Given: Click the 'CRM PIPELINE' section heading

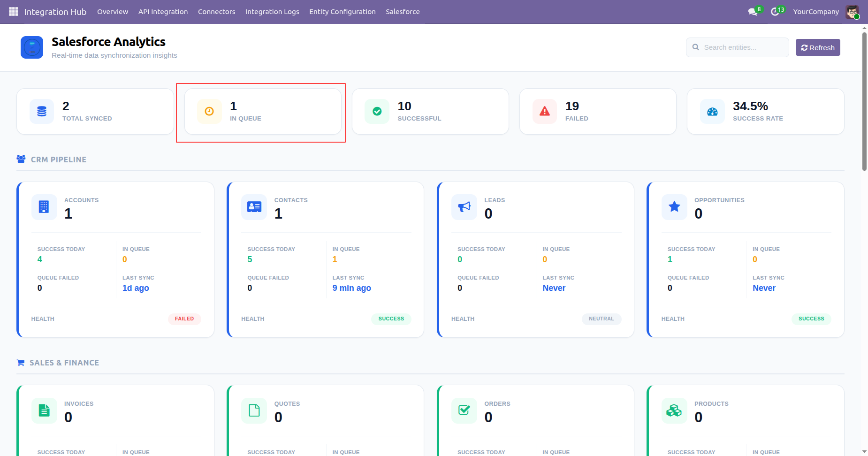Looking at the screenshot, I should coord(59,160).
